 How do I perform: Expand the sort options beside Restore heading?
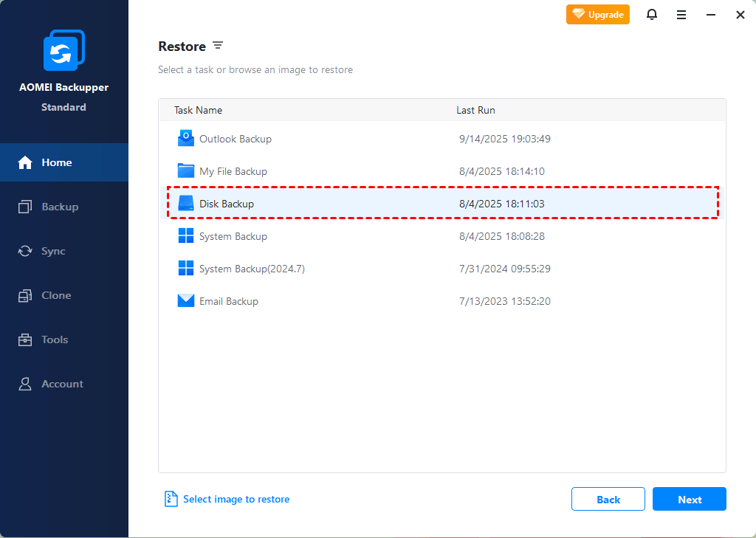[x=218, y=46]
